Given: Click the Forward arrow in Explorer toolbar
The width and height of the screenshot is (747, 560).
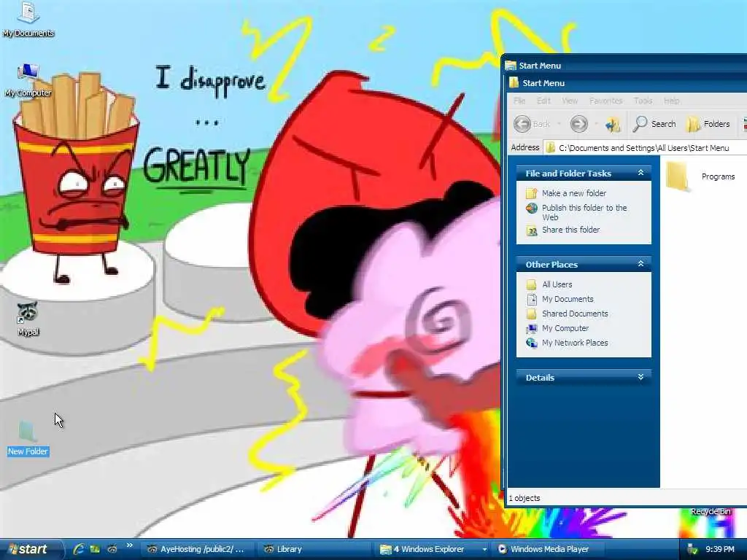Looking at the screenshot, I should click(x=579, y=124).
